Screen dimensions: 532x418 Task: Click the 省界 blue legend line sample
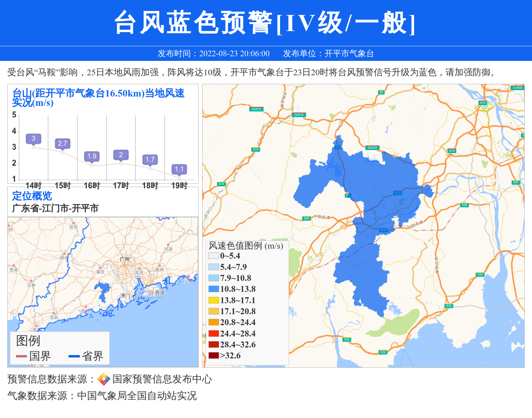click(74, 356)
